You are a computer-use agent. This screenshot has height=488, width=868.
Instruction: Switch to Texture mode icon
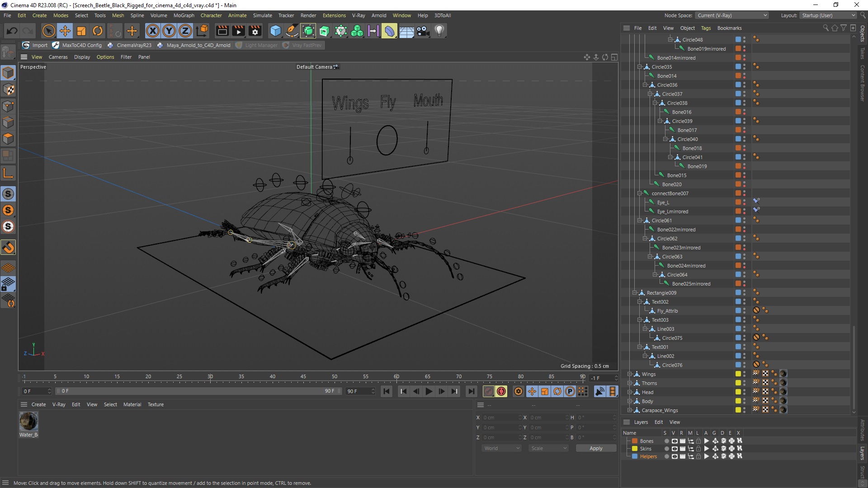click(8, 89)
